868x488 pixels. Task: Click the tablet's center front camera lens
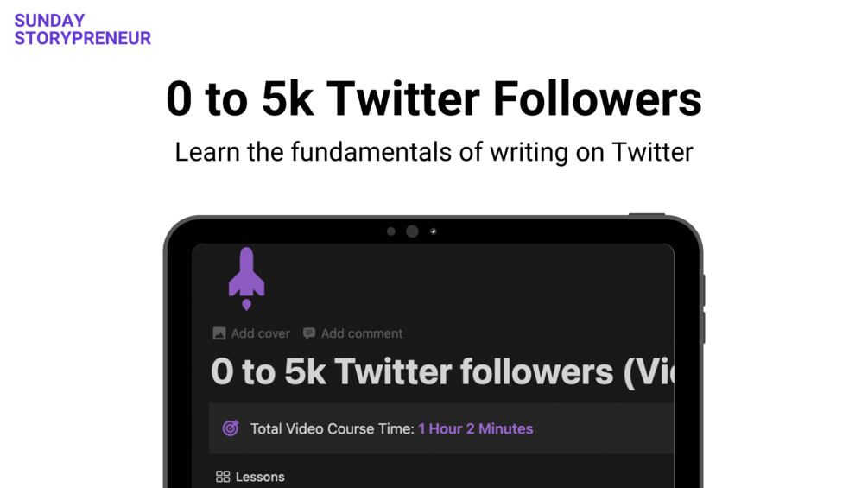412,231
